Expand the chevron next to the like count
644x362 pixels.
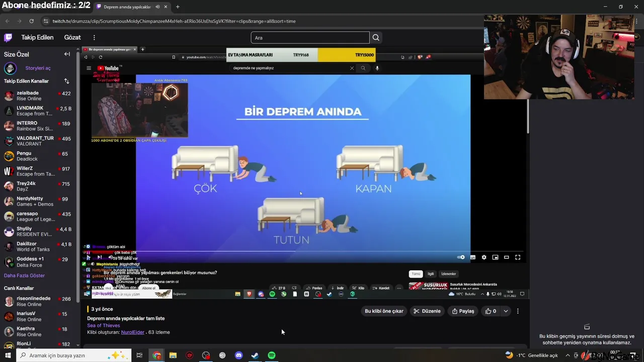(x=506, y=311)
